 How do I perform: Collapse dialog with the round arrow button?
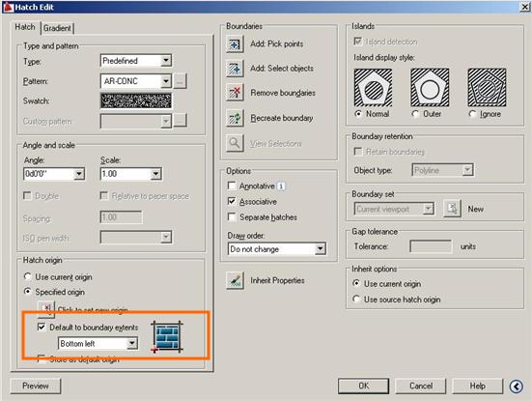point(516,387)
